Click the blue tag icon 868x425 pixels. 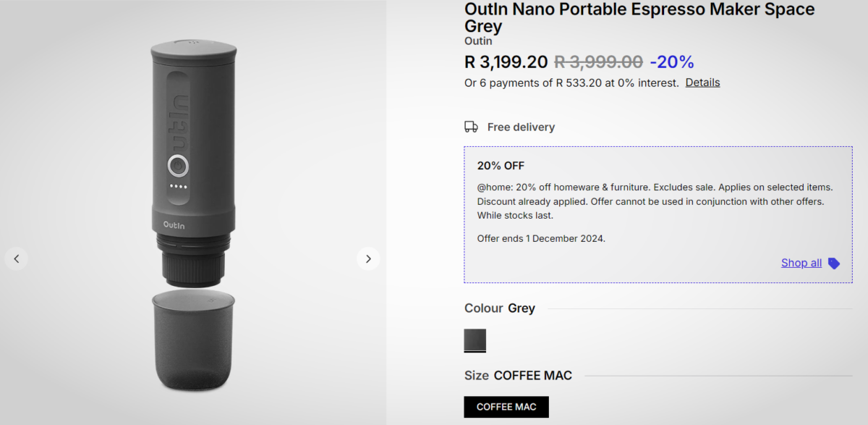point(834,264)
